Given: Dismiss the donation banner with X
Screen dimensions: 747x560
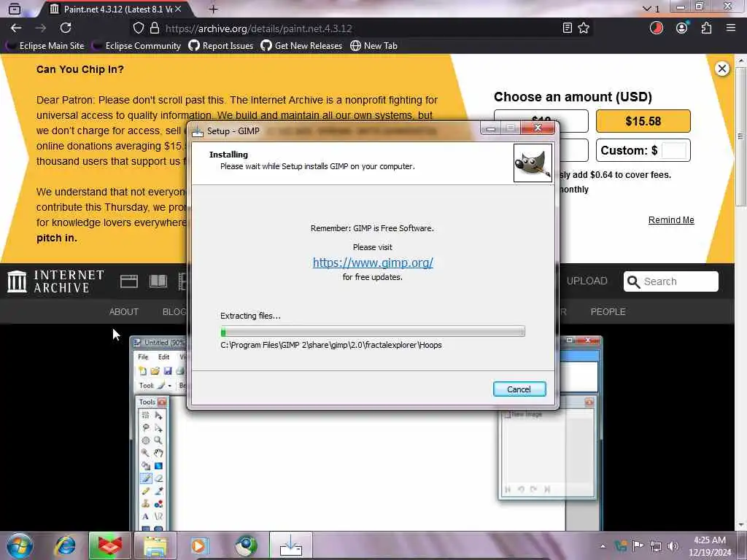Looking at the screenshot, I should 722,69.
